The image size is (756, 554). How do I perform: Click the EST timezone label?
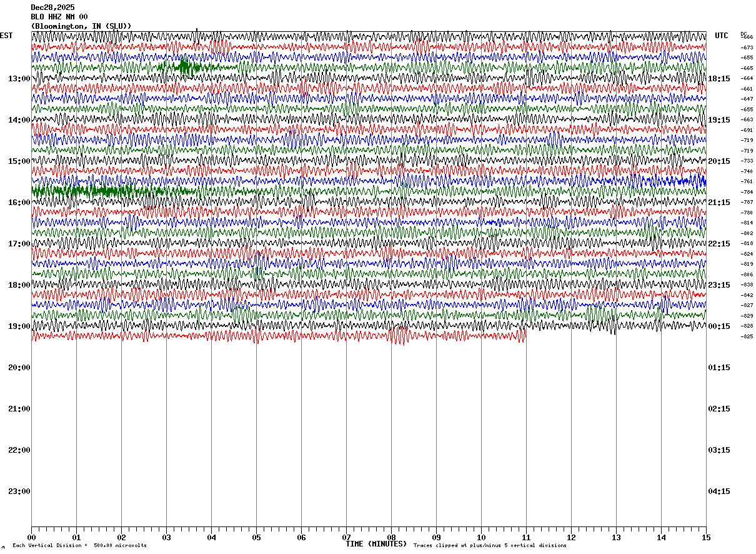click(6, 36)
